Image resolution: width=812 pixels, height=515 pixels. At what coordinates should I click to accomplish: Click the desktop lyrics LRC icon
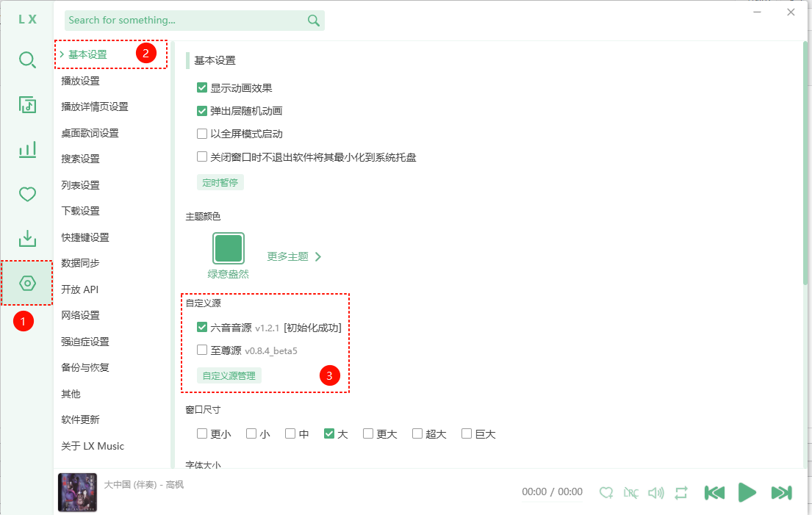[x=630, y=492]
